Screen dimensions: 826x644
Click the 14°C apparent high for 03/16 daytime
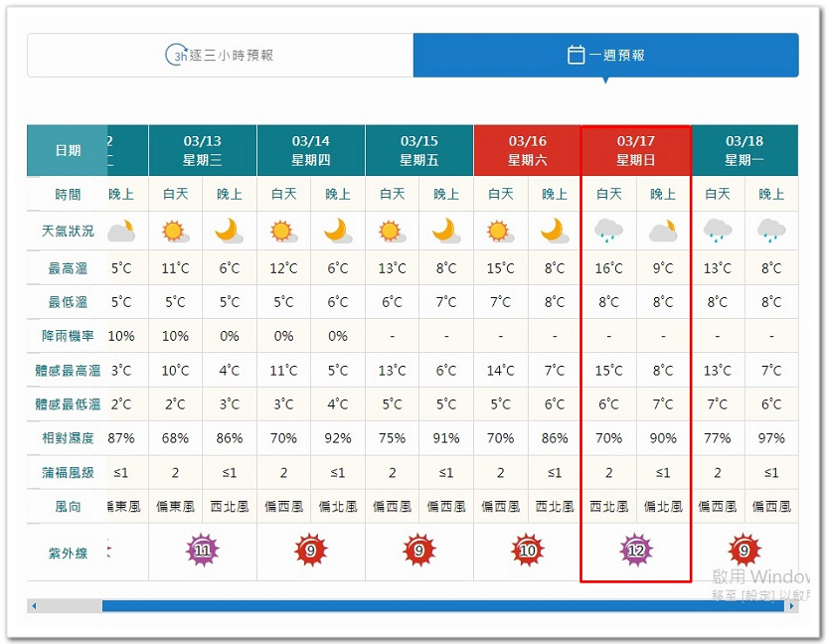tap(500, 371)
